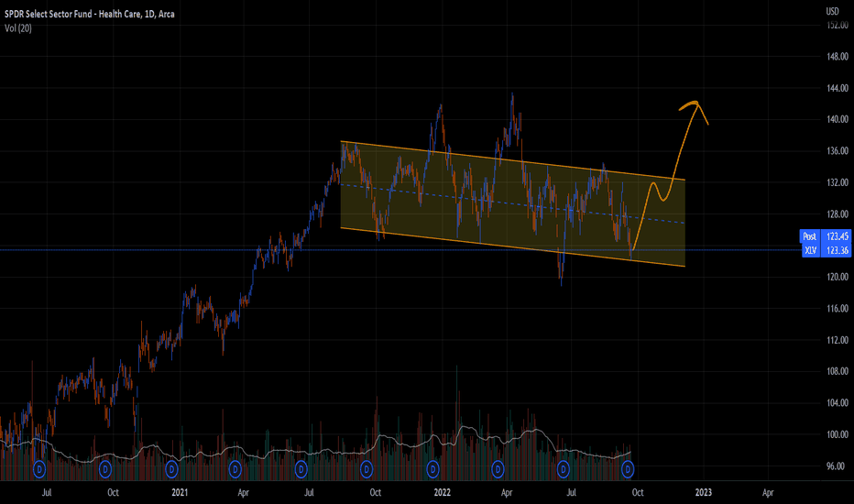Image resolution: width=854 pixels, height=504 pixels.
Task: Click the SPDR Select Sector Fund title
Action: [90, 14]
